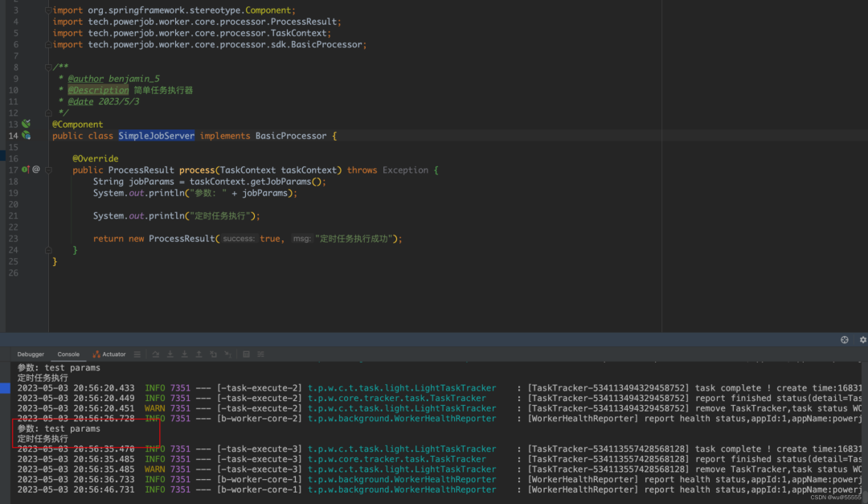Screen dimensions: 868x504
Task: Open the Debugger tab
Action: coord(31,354)
